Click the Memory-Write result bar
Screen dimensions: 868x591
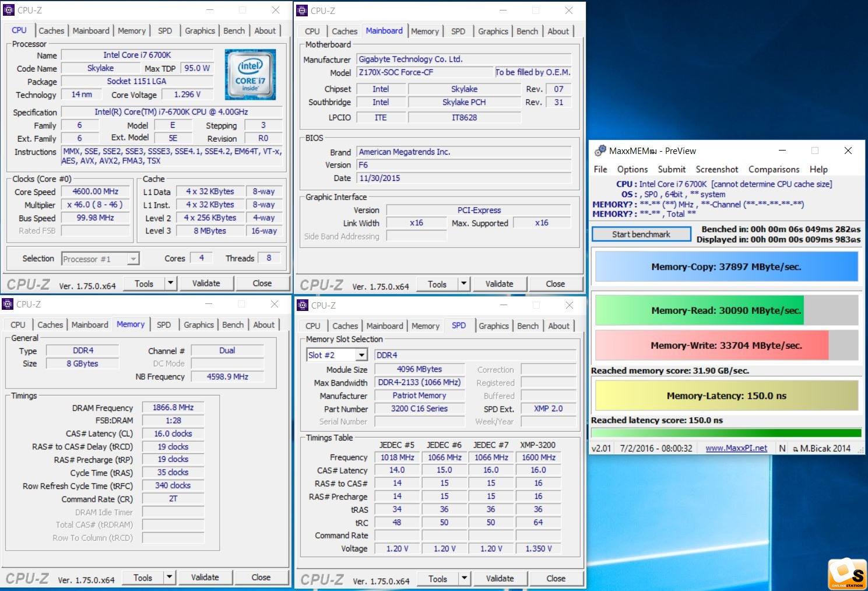(726, 345)
